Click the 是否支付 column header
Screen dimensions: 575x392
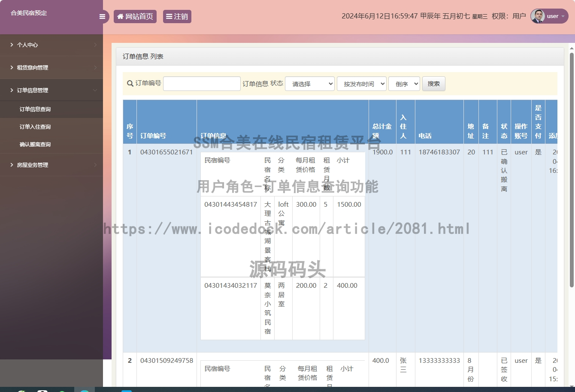(538, 122)
